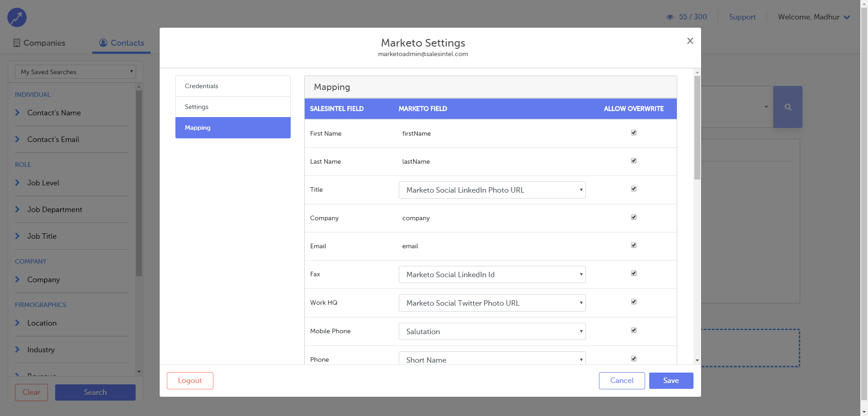
Task: Expand the Job Department filter
Action: tap(71, 209)
